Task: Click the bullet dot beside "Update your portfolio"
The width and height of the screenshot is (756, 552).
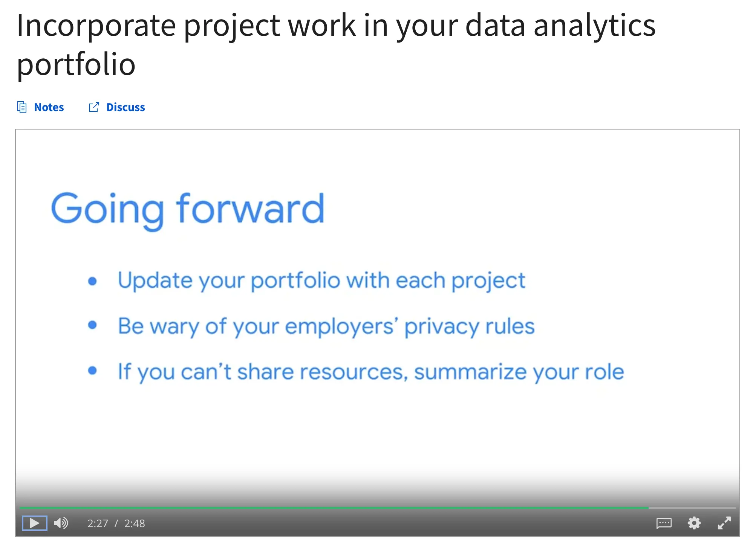Action: [92, 281]
